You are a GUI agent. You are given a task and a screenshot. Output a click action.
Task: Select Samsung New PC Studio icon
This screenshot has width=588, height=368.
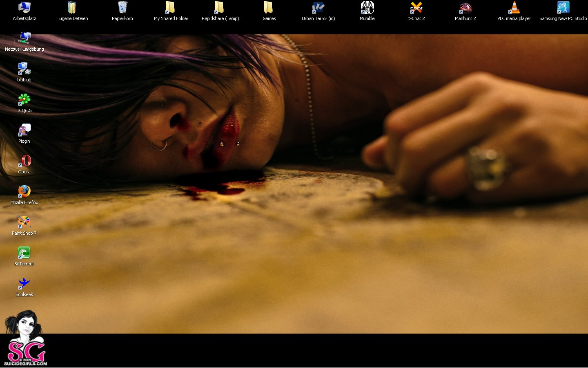click(x=563, y=8)
